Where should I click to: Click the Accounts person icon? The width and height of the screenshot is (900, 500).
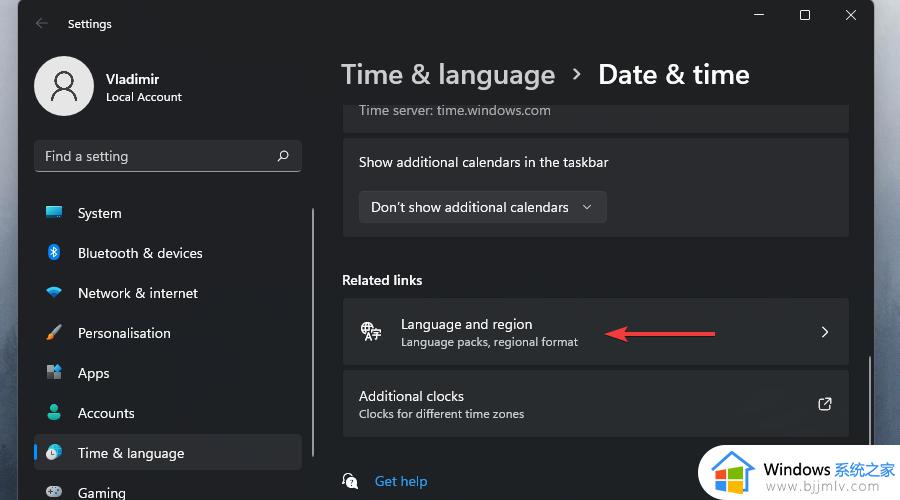pyautogui.click(x=54, y=412)
